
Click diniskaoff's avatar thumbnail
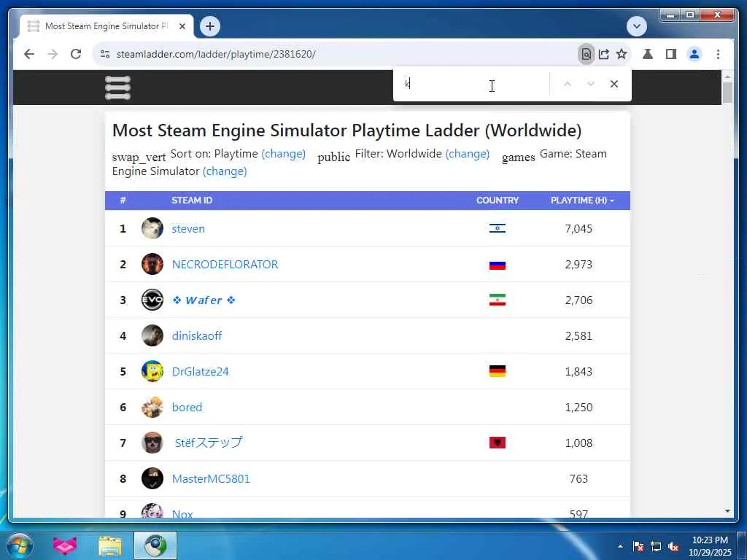click(x=152, y=335)
